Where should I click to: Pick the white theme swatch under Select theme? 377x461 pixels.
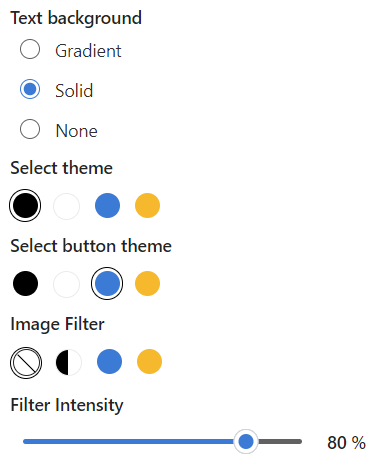point(66,206)
